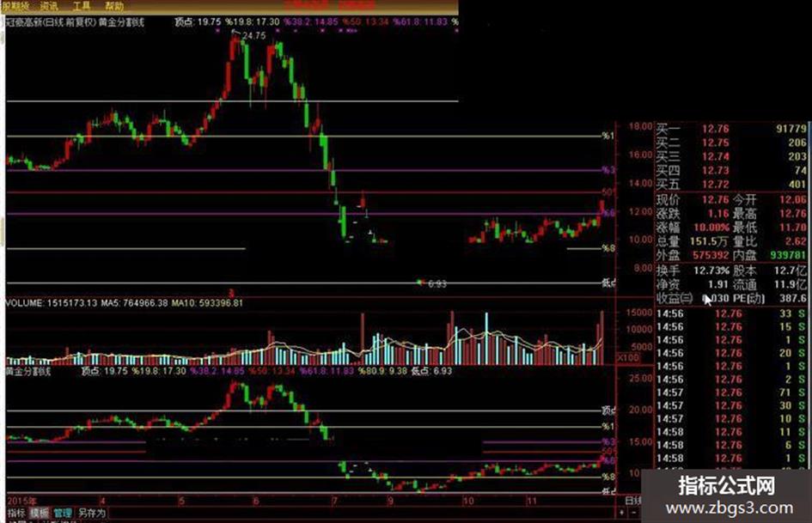Click the 买二 bid row at 12.75

coord(731,143)
